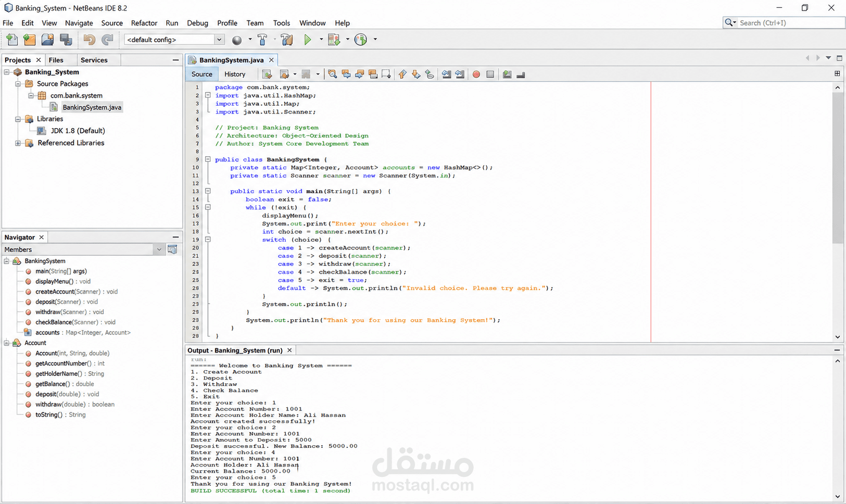Click Next Bookmark down-arrow icon
This screenshot has height=504, width=846.
pos(416,74)
